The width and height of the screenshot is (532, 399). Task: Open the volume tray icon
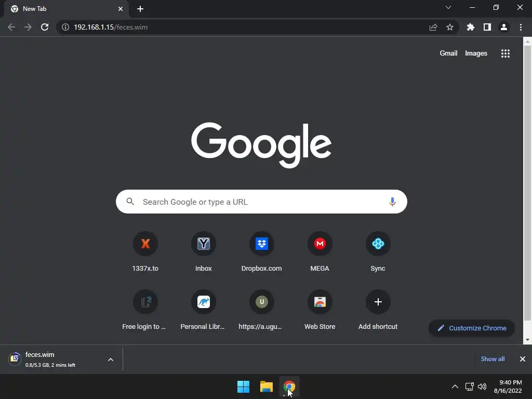pos(482,387)
